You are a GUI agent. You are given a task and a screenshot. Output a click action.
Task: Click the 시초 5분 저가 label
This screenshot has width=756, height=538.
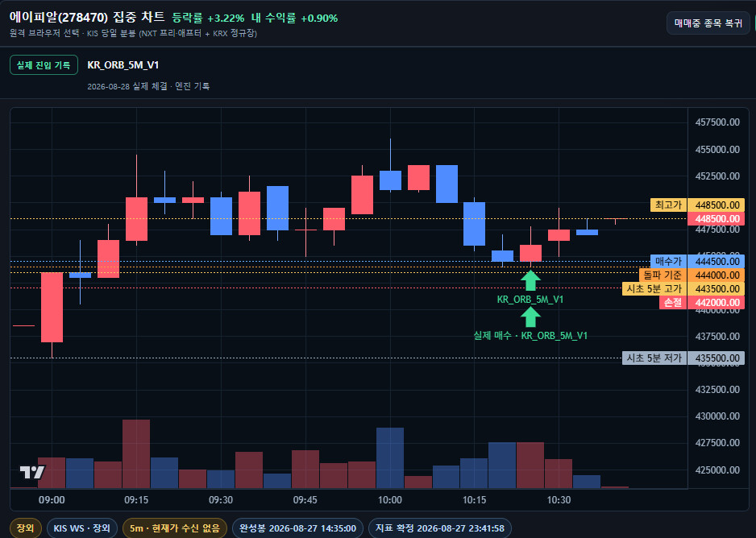pos(654,358)
